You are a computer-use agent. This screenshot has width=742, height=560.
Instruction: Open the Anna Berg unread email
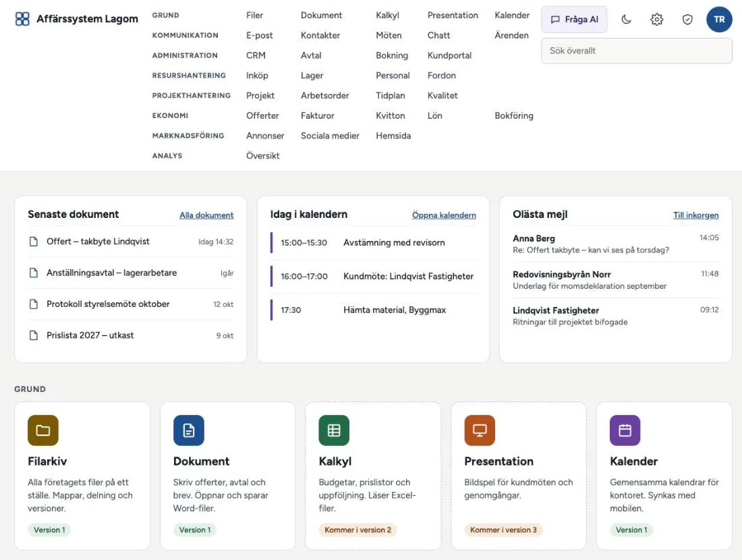[x=616, y=244]
